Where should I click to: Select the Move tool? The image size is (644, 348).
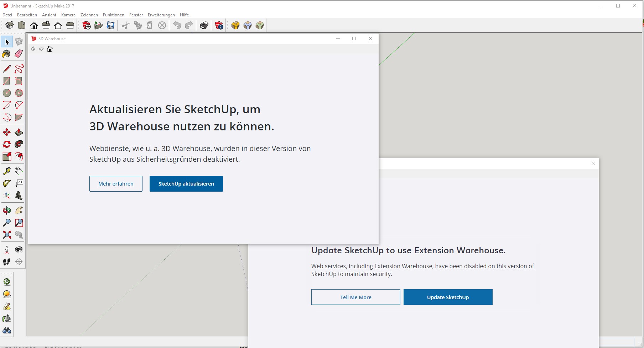point(7,133)
